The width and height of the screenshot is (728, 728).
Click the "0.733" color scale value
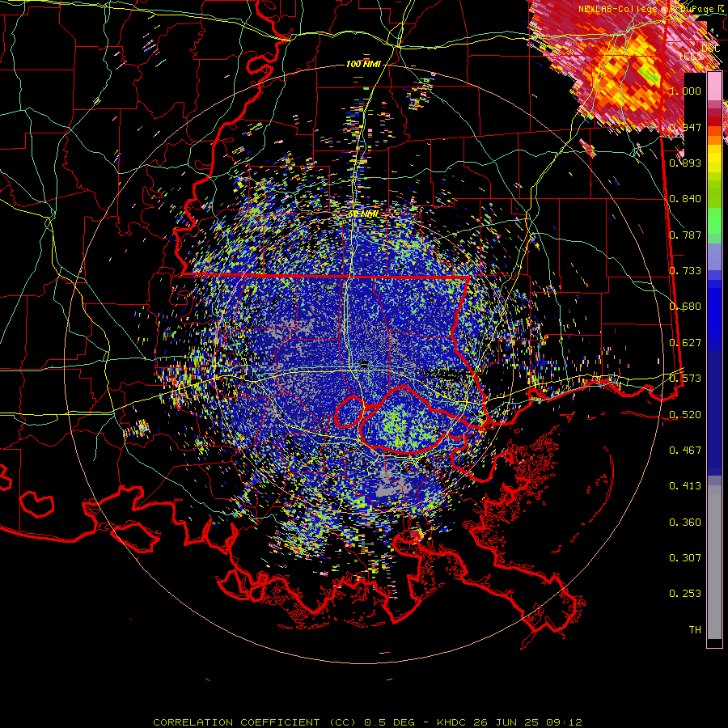click(685, 271)
